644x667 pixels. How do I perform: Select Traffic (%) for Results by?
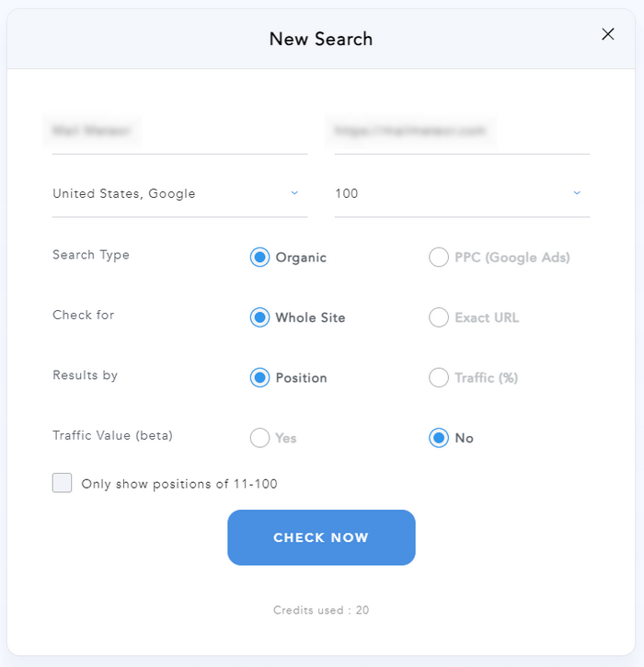439,378
